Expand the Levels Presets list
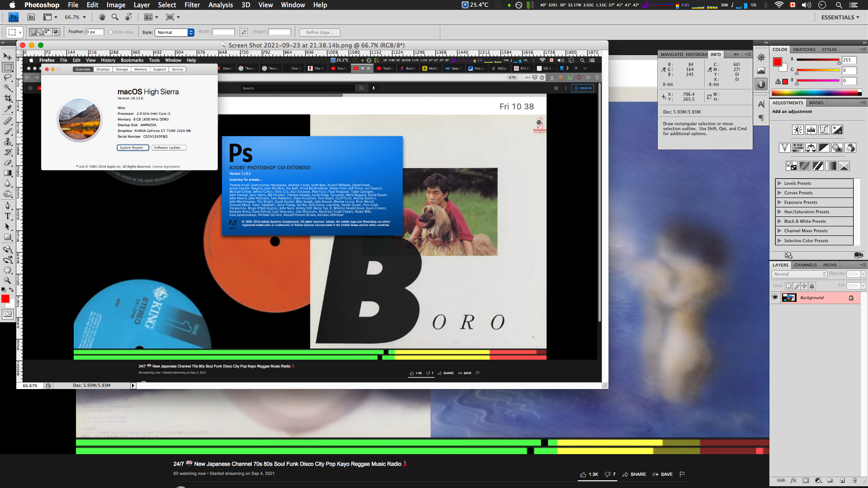Screen dimensions: 868x488 [779, 183]
